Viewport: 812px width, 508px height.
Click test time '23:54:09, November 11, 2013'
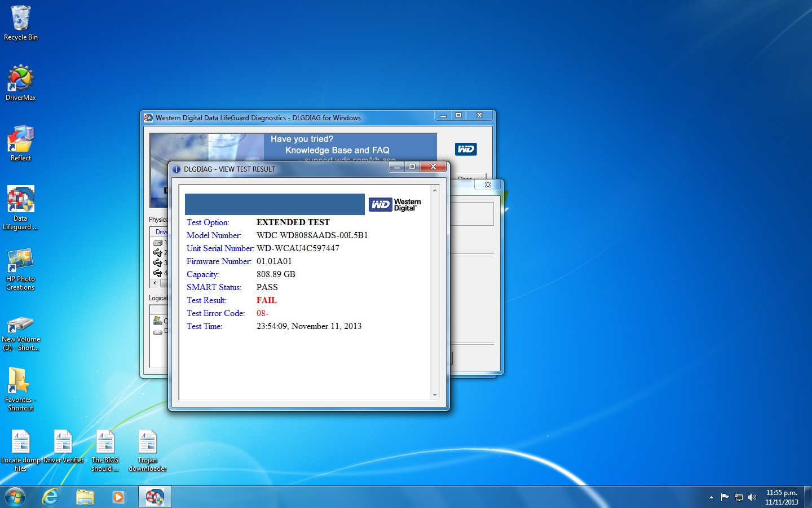click(309, 326)
